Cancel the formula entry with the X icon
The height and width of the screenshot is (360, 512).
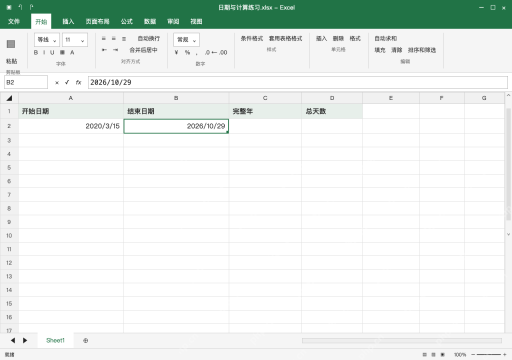(57, 83)
